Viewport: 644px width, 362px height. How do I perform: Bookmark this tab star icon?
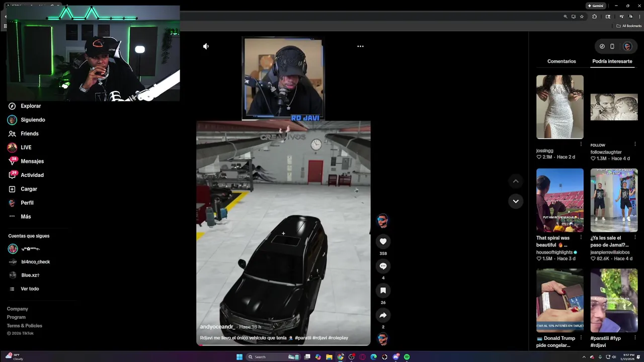582,17
